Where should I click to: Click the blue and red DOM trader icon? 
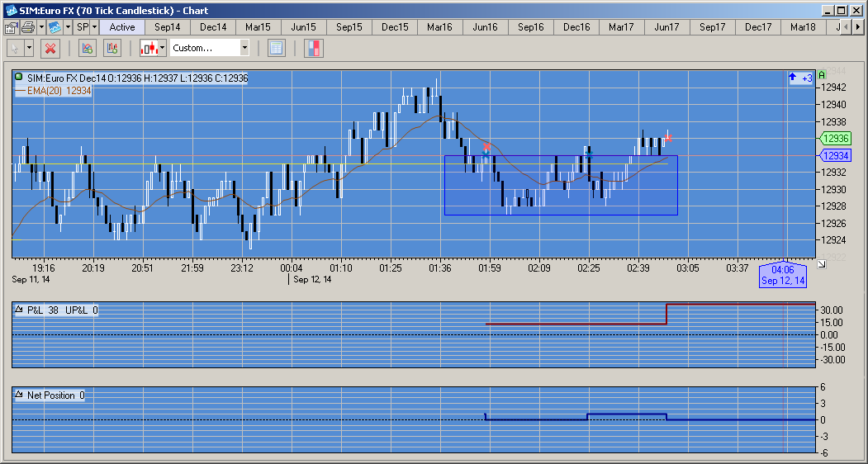314,48
